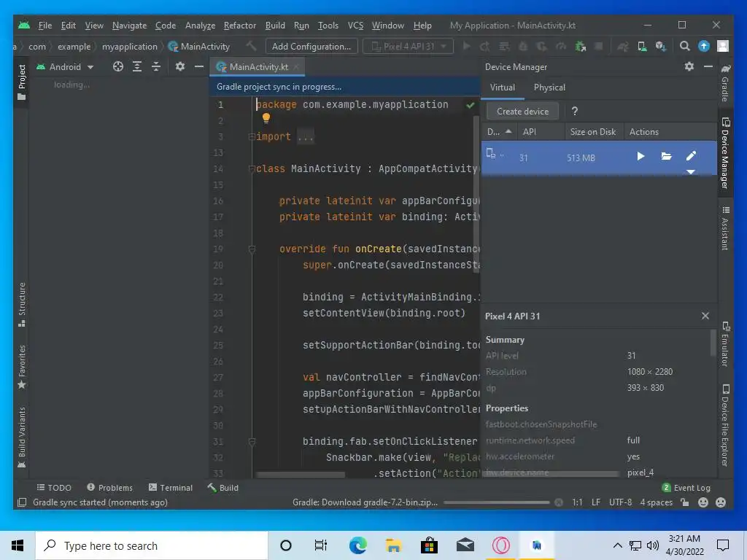Collapse the fold marker on the setOnClickListener line
Image resolution: width=747 pixels, height=560 pixels.
pyautogui.click(x=252, y=441)
